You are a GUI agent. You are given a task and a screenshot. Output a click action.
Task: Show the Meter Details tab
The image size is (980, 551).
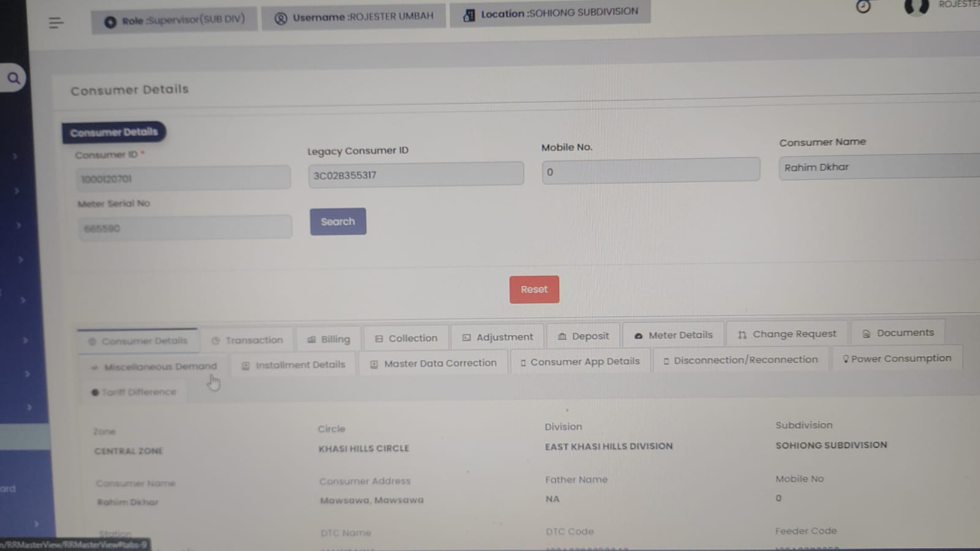click(674, 335)
